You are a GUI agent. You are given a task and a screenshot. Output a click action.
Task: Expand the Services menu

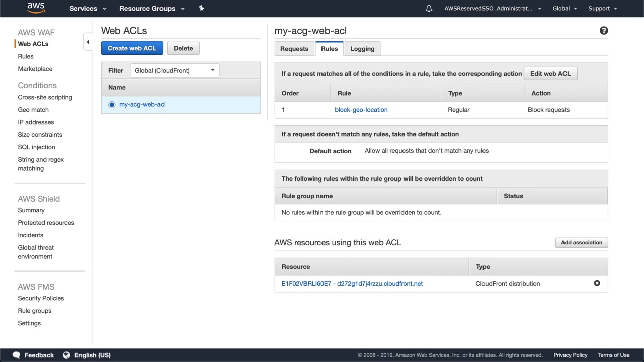tap(88, 8)
